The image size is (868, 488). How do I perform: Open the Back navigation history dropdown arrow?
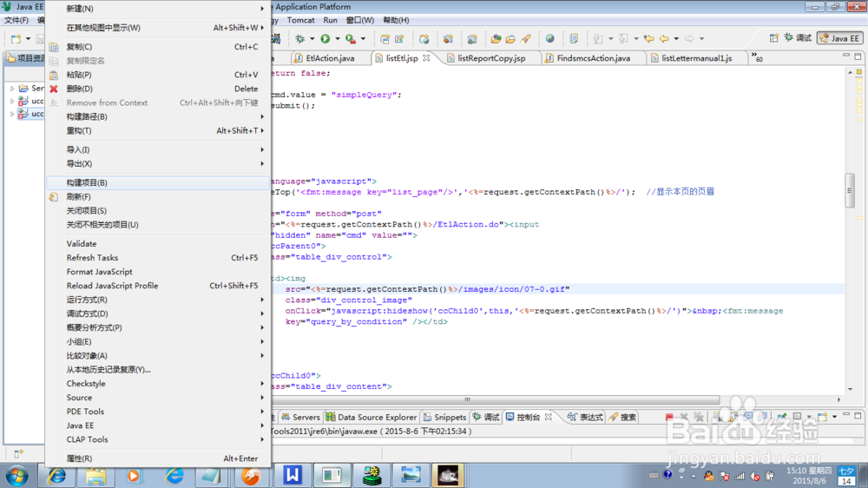[x=676, y=39]
